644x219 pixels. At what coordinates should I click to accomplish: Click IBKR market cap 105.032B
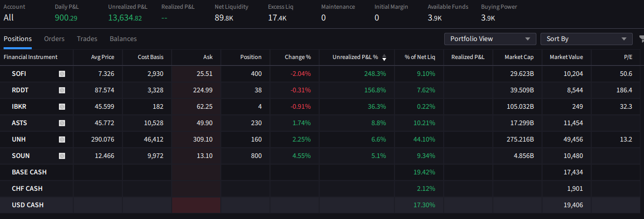(520, 107)
